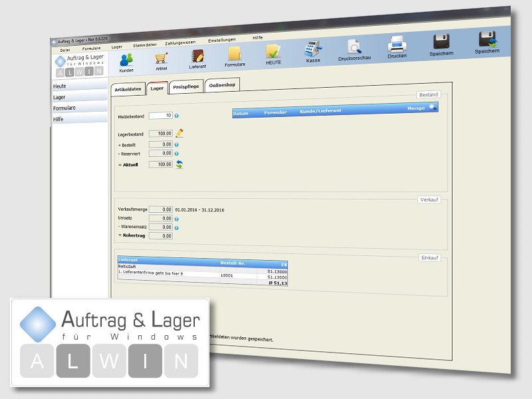Select Lager in the left sidebar
The image size is (532, 399).
[x=80, y=96]
